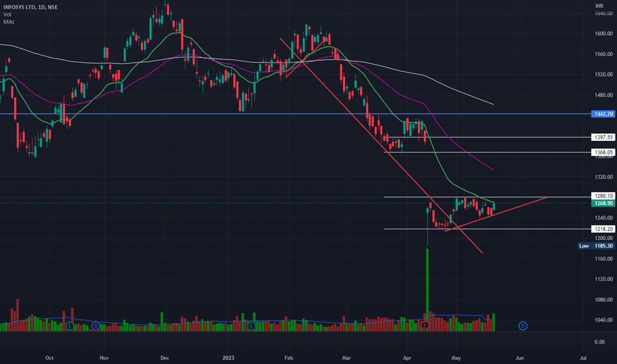This screenshot has width=617, height=364.
Task: Click the May time axis label
Action: point(456,358)
